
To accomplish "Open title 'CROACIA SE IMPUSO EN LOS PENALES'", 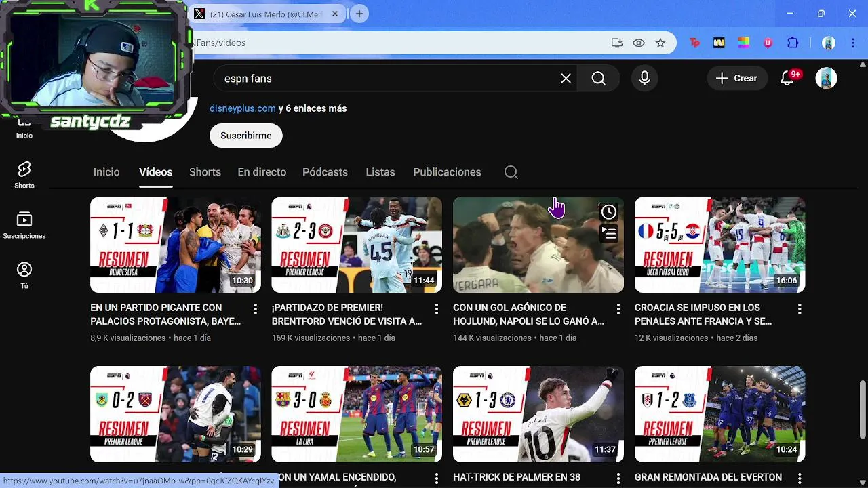I will (x=703, y=314).
